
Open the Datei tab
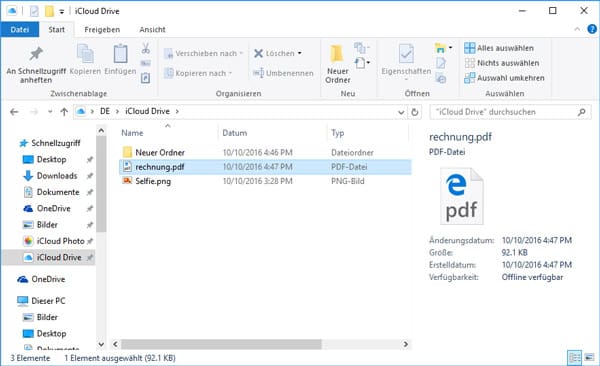20,29
